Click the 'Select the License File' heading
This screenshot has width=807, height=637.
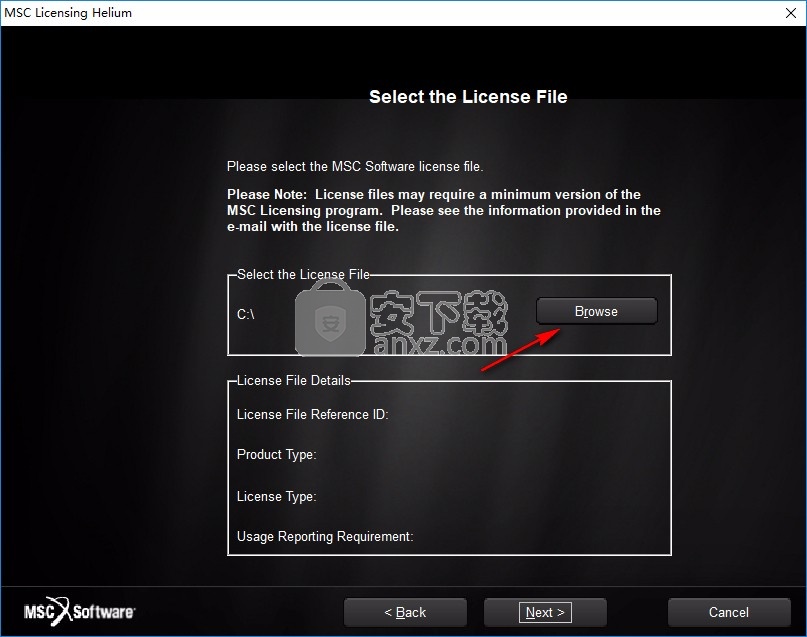(x=468, y=97)
